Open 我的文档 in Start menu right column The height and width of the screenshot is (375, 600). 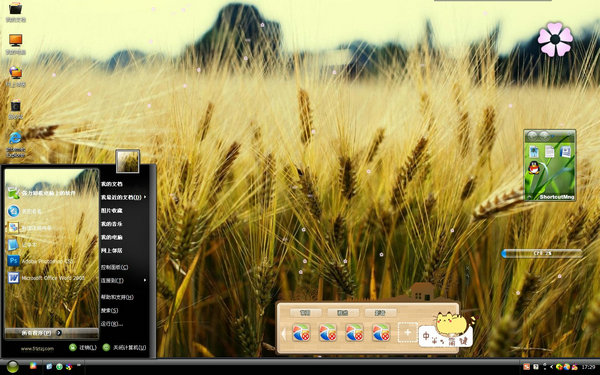point(112,184)
